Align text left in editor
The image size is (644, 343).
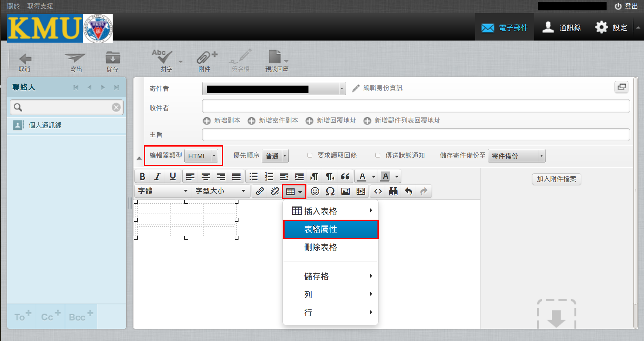(190, 177)
